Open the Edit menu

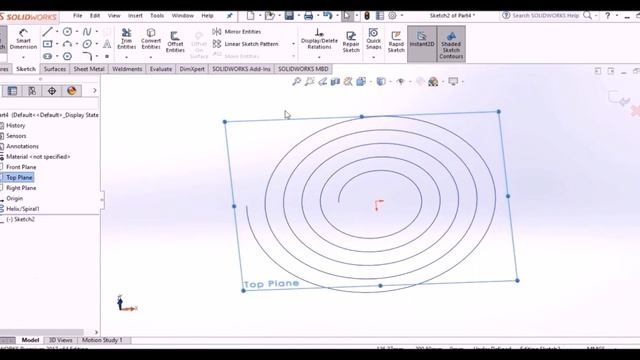(95, 16)
